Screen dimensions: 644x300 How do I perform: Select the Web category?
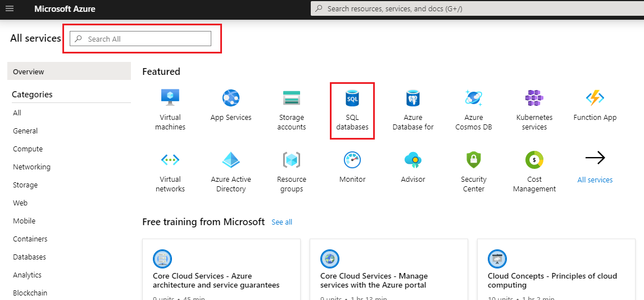[19, 203]
